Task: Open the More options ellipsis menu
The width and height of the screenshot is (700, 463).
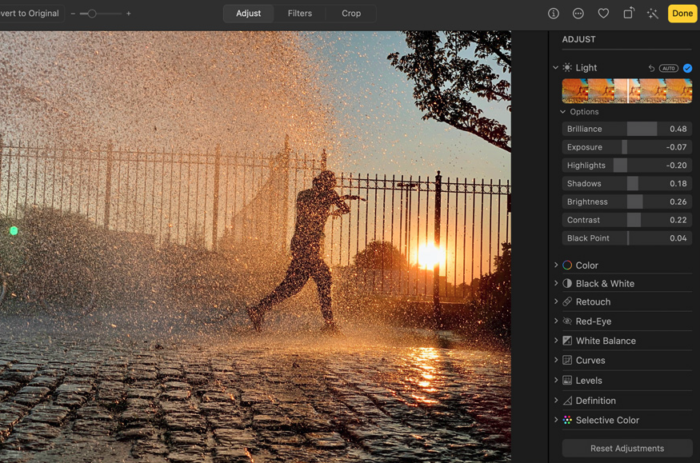Action: pos(578,14)
